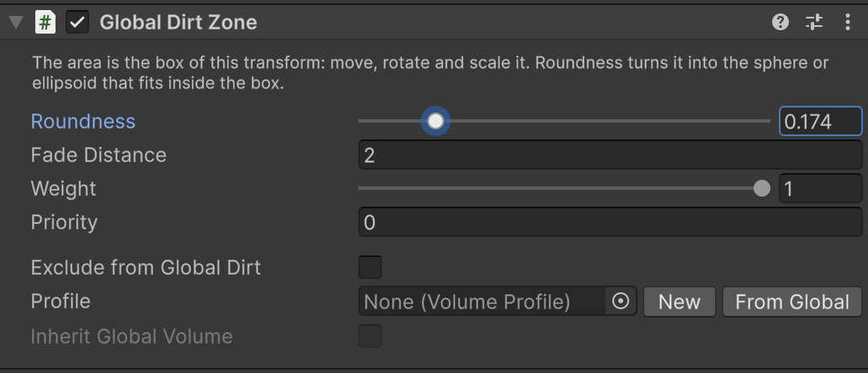Click the Weight value field
The width and height of the screenshot is (868, 373).
tap(820, 188)
